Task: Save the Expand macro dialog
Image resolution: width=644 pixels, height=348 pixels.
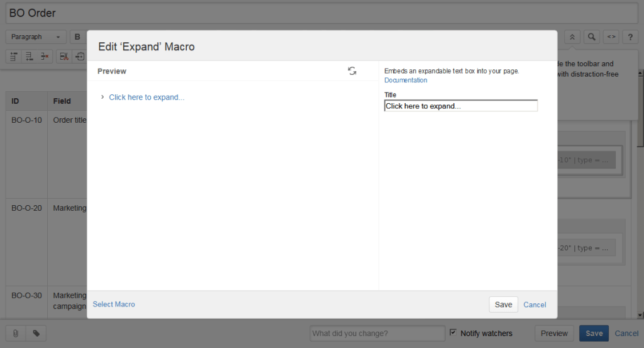Action: tap(503, 305)
